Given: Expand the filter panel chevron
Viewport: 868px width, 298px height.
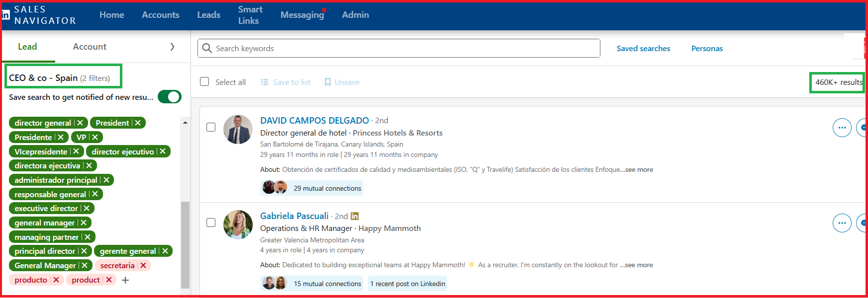Looking at the screenshot, I should point(172,47).
